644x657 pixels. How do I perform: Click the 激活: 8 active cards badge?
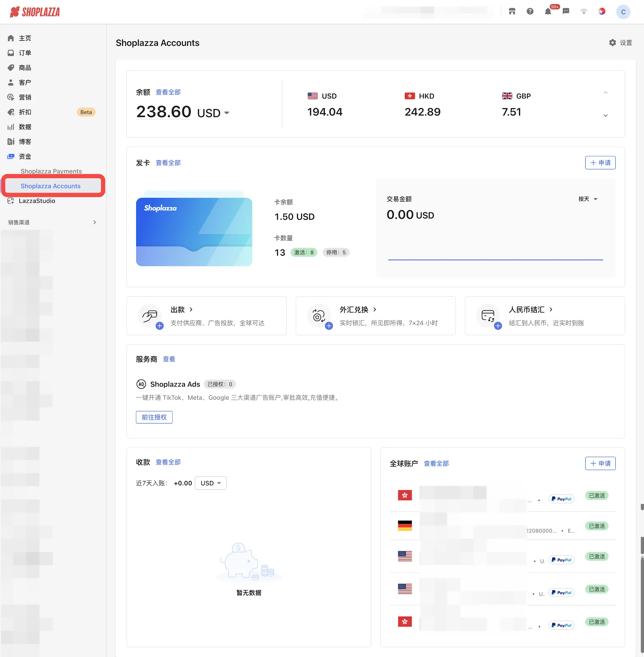pos(304,252)
